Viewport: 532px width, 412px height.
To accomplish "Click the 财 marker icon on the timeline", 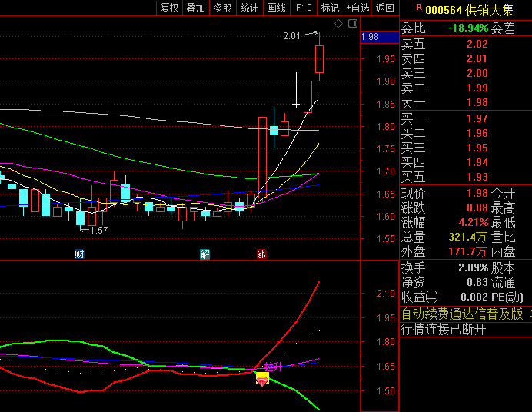I will pyautogui.click(x=79, y=254).
